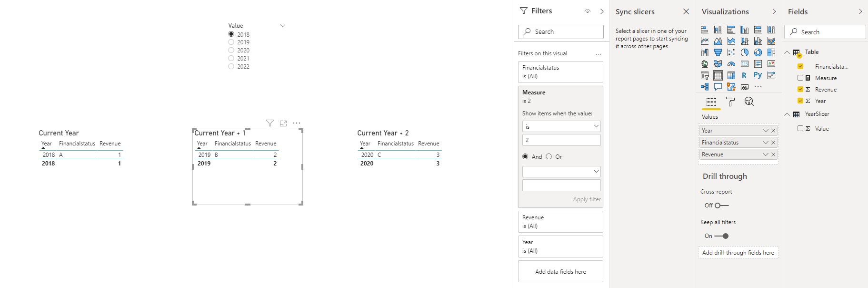Screen dimensions: 868x288
Task: Collapse the Table group in Fields
Action: click(x=787, y=52)
